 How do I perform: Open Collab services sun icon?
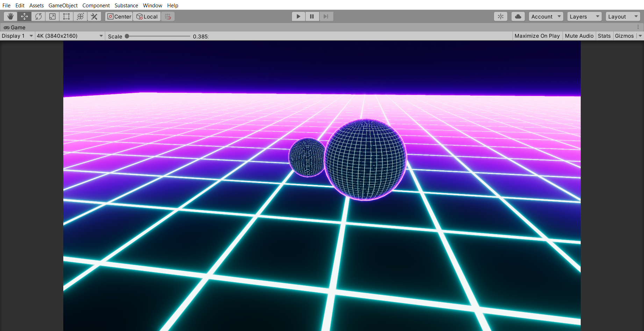[501, 16]
